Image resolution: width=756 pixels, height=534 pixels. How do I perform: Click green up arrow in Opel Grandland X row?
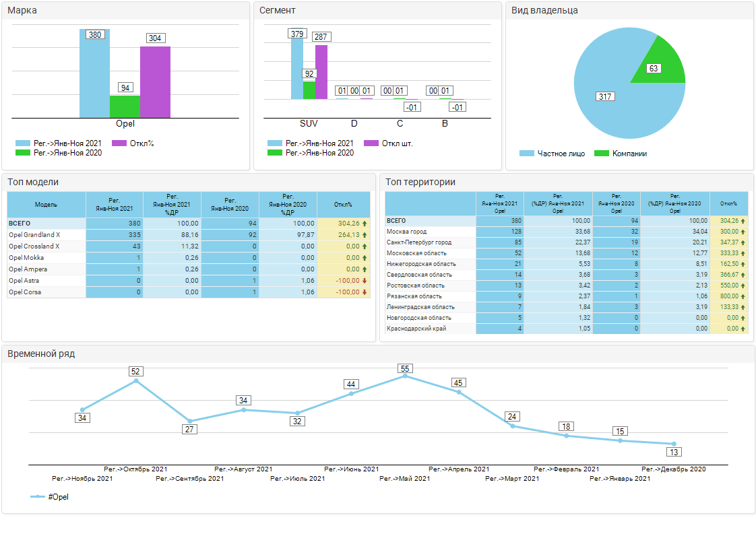coord(365,235)
